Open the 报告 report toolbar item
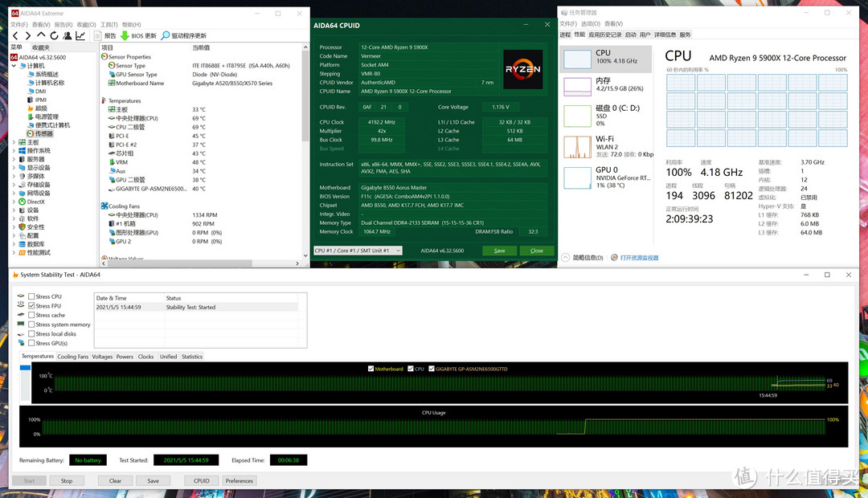This screenshot has width=868, height=498. point(105,35)
